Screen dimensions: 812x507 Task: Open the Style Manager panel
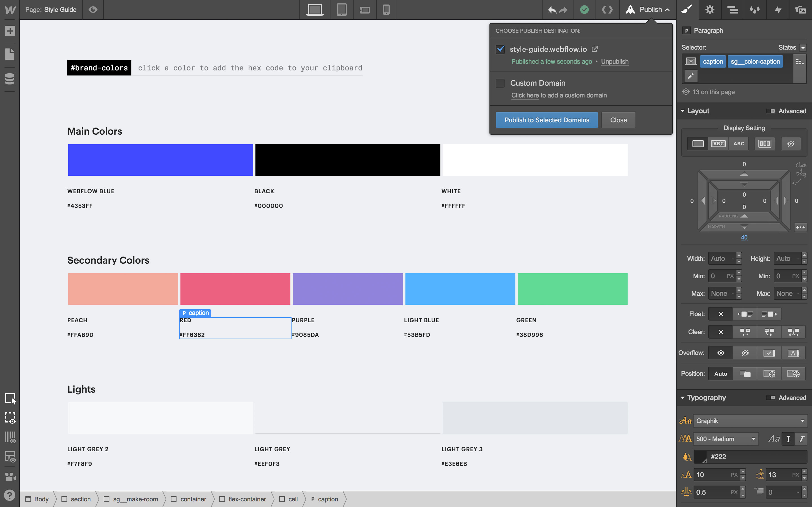756,10
